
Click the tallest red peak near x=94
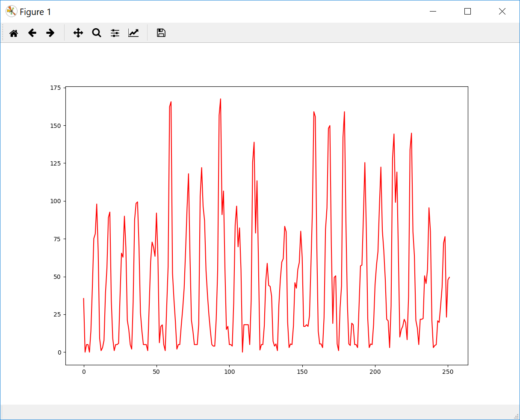[220, 99]
